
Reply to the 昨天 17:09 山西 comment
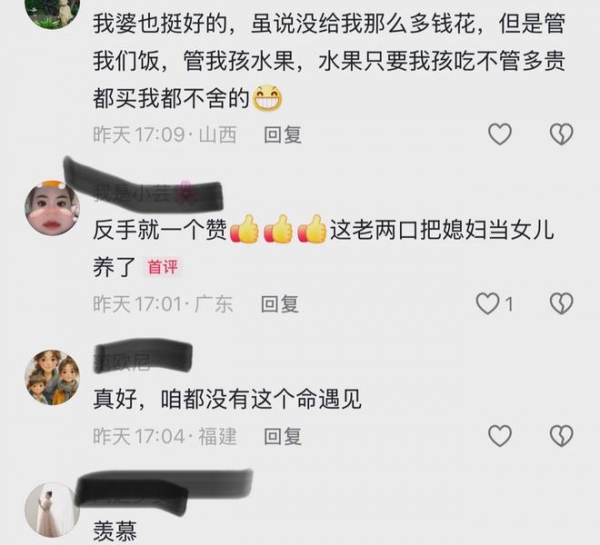coord(283,135)
